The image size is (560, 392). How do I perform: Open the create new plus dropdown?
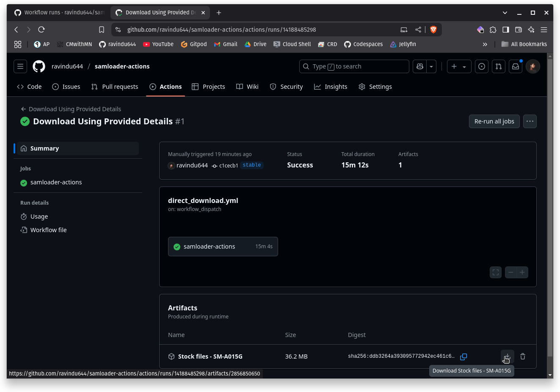click(459, 66)
